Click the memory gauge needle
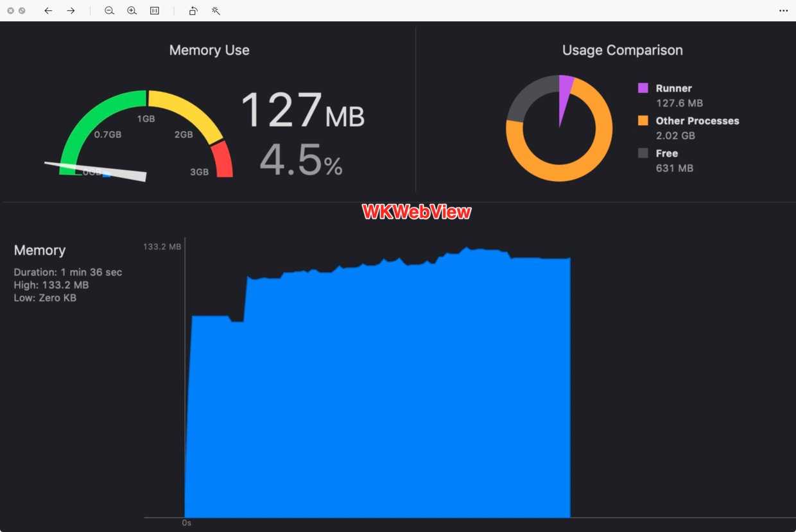This screenshot has height=532, width=796. click(x=96, y=171)
